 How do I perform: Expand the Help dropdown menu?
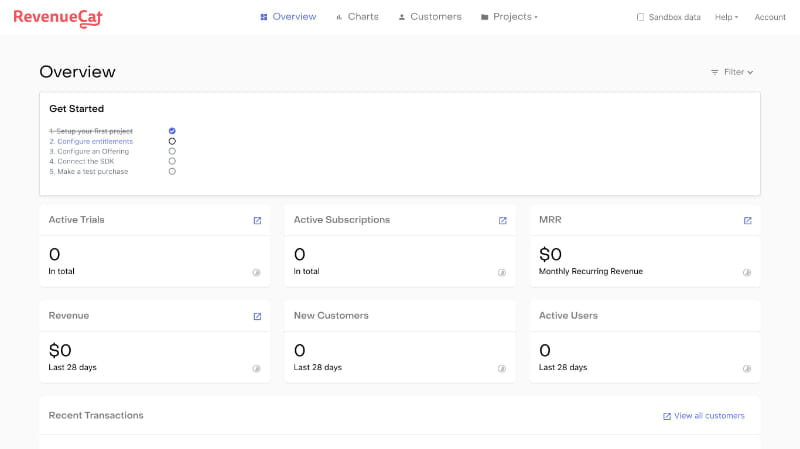[x=726, y=17]
